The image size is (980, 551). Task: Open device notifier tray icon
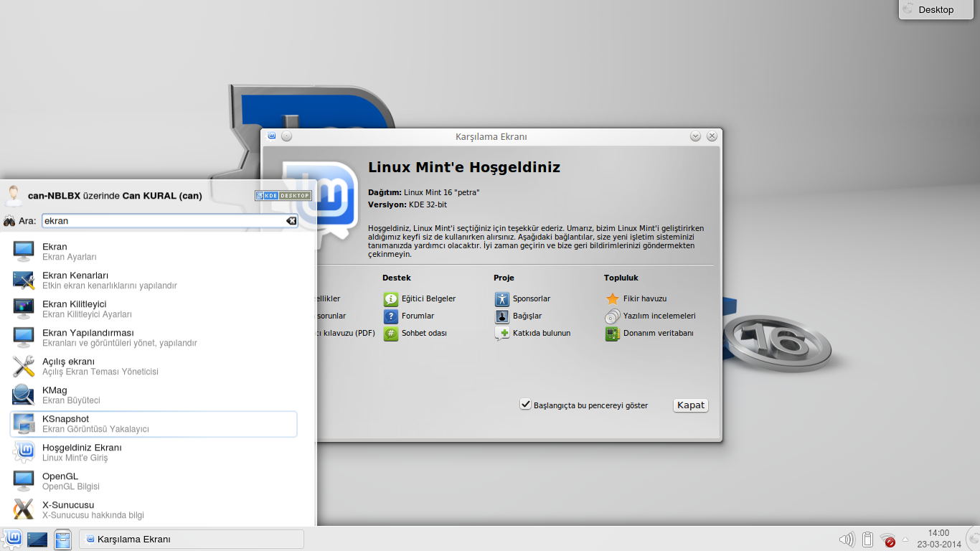point(867,540)
